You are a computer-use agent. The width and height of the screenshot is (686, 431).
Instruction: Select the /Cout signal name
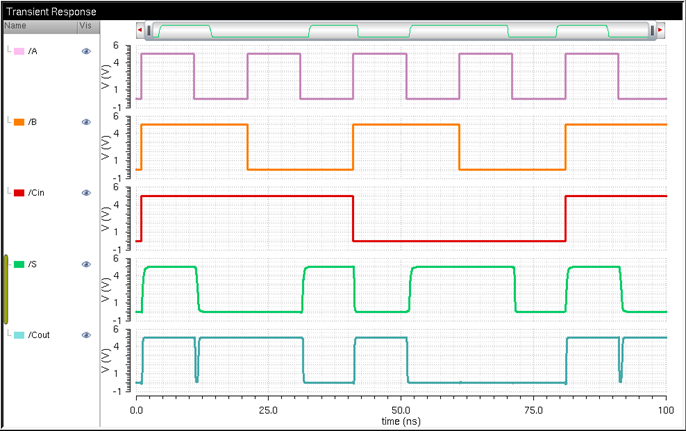[39, 335]
